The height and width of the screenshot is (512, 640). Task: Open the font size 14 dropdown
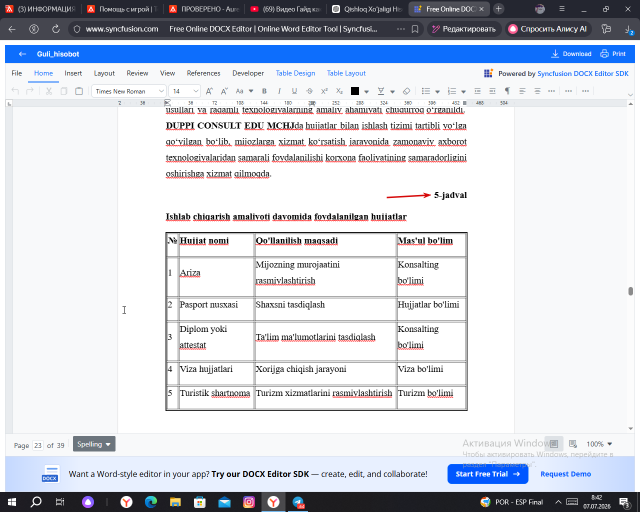point(196,91)
